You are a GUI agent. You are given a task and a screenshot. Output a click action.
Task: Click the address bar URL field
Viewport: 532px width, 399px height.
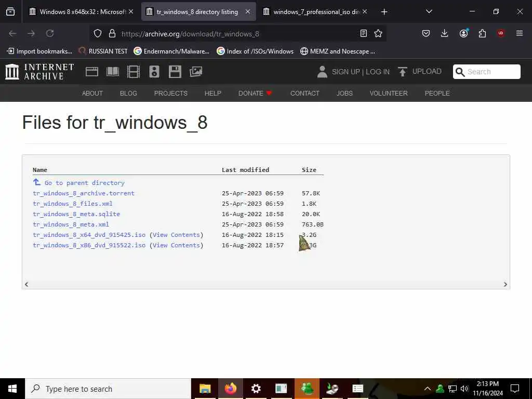click(237, 34)
